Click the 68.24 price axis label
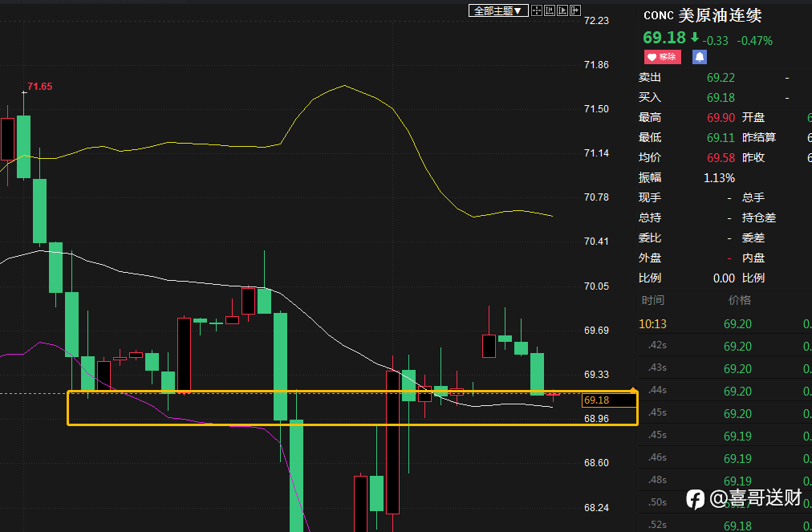812x532 pixels. pos(597,508)
